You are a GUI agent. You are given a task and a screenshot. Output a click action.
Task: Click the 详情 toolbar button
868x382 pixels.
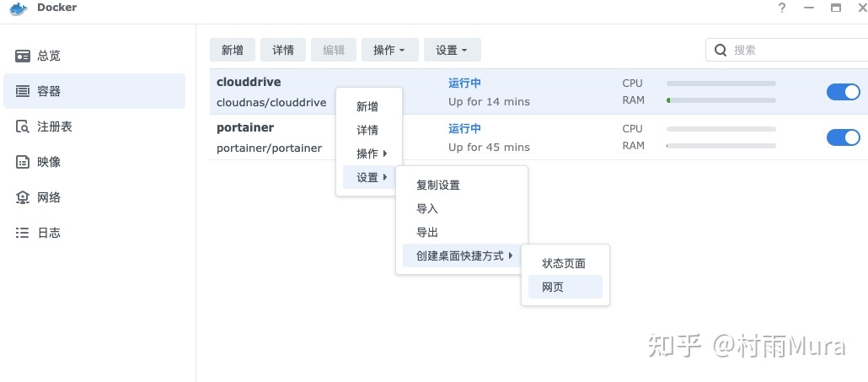[x=283, y=50]
